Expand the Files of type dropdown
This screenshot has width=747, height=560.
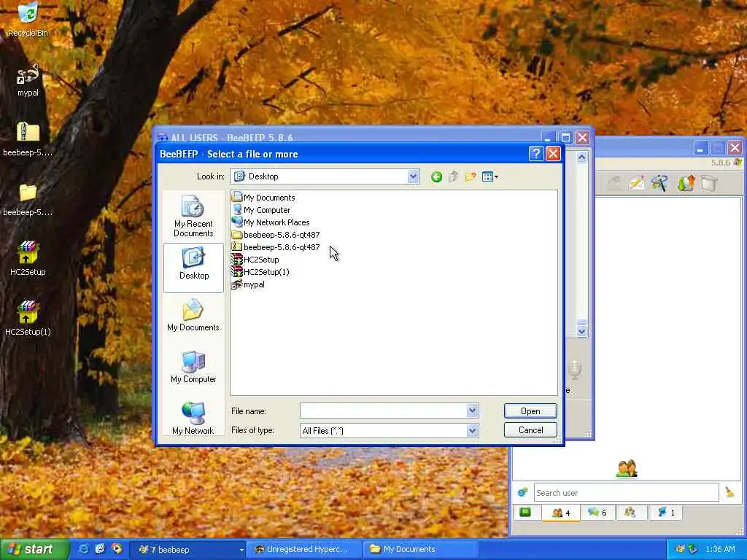(472, 430)
